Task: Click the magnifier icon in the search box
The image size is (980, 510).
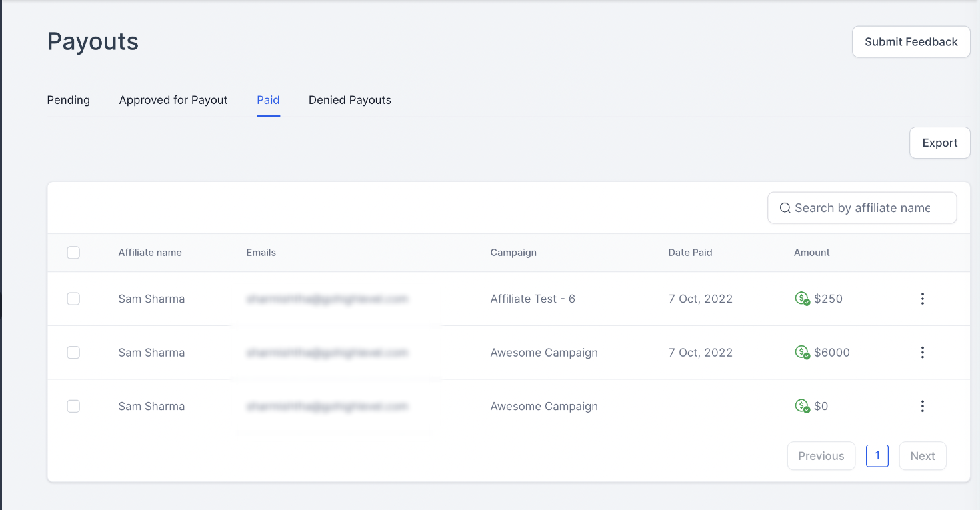Action: click(785, 208)
